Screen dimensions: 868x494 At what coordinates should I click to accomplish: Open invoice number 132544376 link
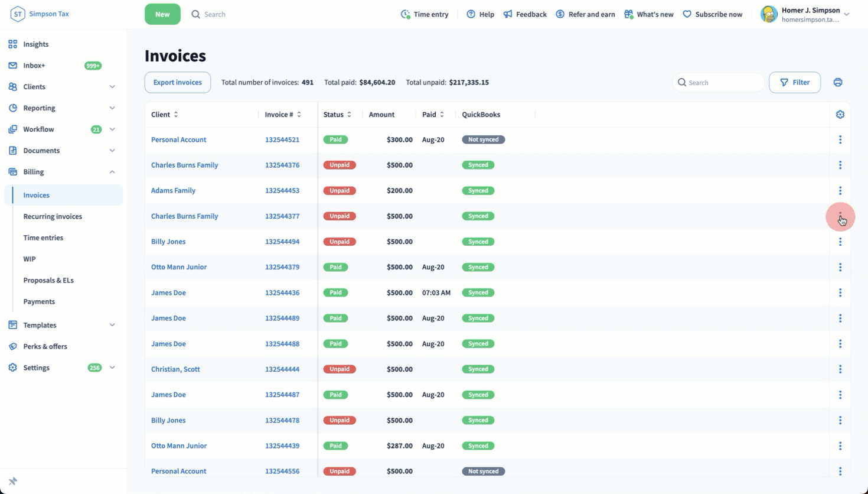282,165
